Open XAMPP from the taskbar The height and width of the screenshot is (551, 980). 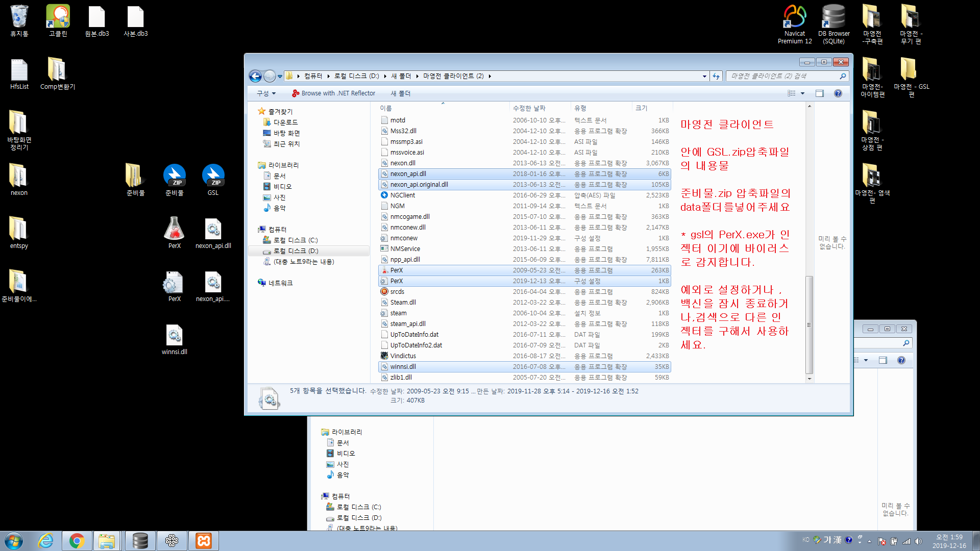204,541
